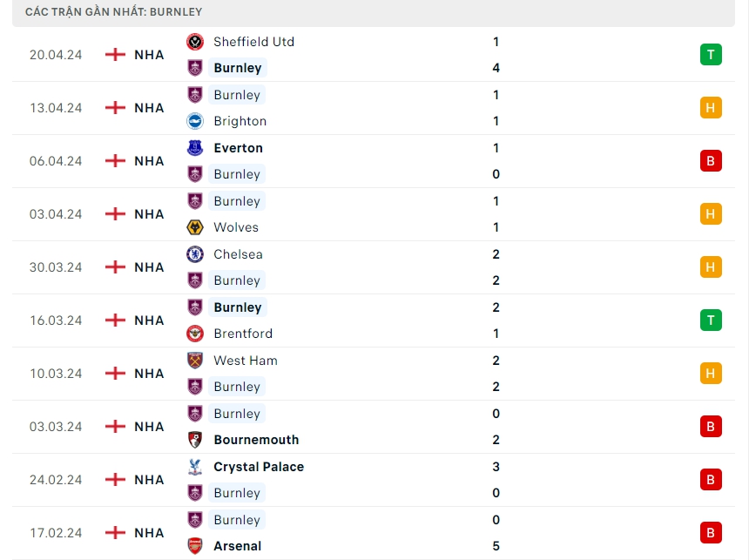This screenshot has height=560, width=749.
Task: Click the Chelsea club crest icon
Action: pos(195,254)
